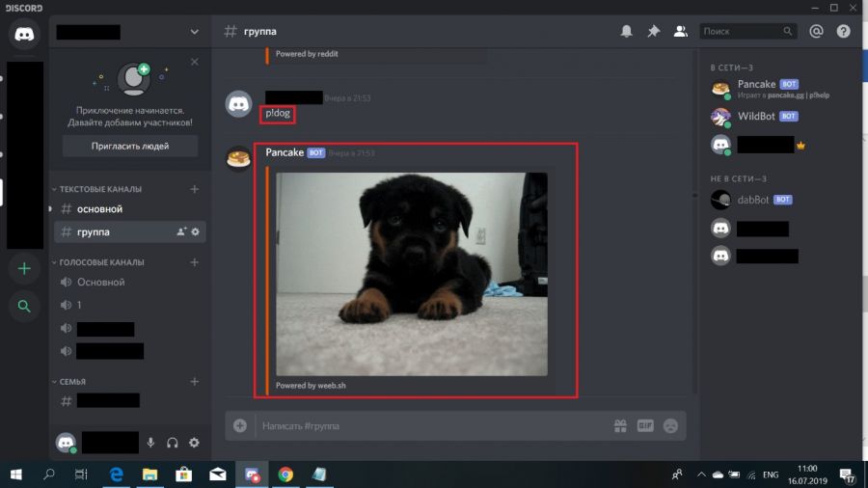Show hidden tray icons arrow
The height and width of the screenshot is (488, 868).
[701, 474]
